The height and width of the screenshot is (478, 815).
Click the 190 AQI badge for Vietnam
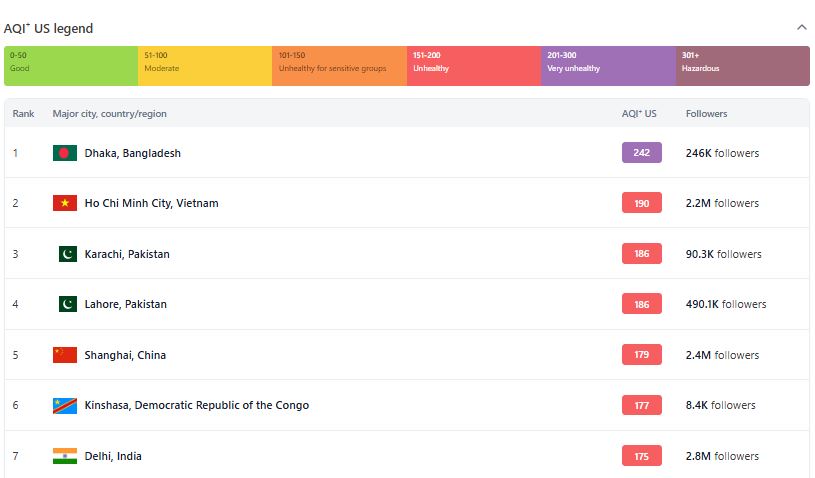point(642,203)
